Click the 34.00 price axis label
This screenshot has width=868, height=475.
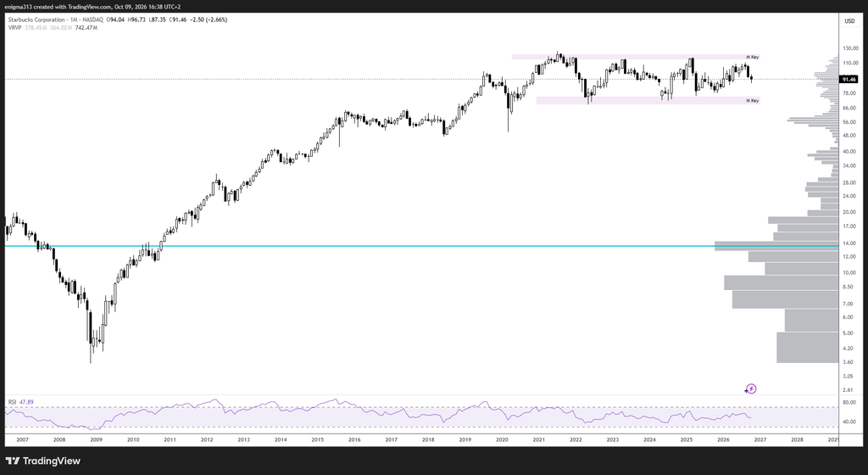point(850,166)
